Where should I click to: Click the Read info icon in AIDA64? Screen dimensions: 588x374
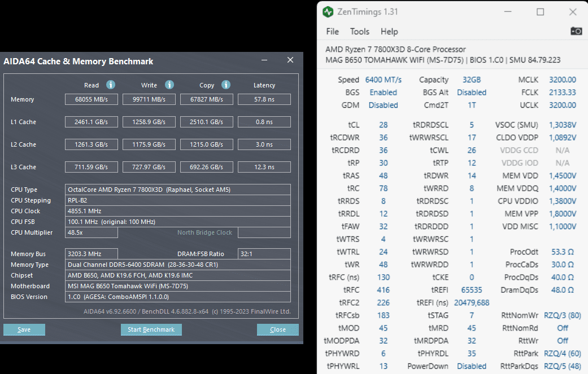tap(111, 85)
